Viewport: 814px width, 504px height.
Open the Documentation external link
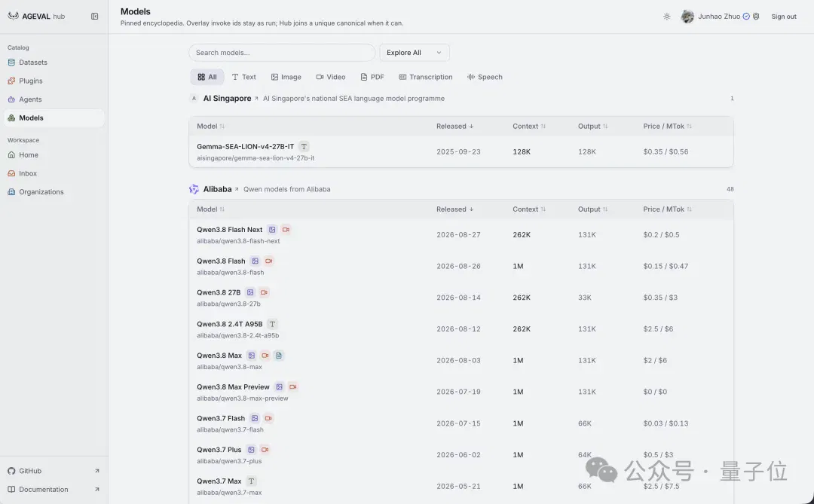(x=54, y=490)
